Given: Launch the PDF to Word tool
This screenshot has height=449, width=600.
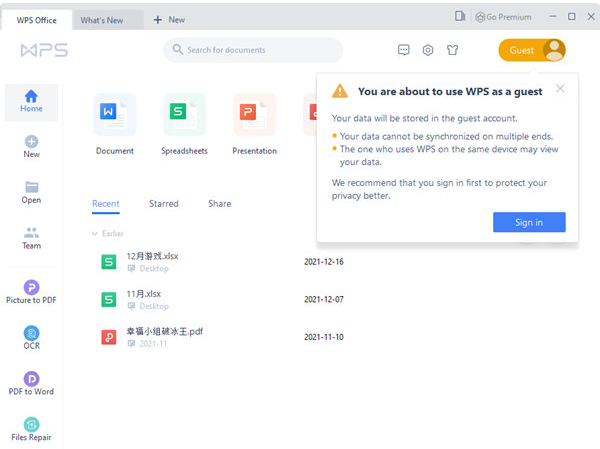Looking at the screenshot, I should coord(31,384).
